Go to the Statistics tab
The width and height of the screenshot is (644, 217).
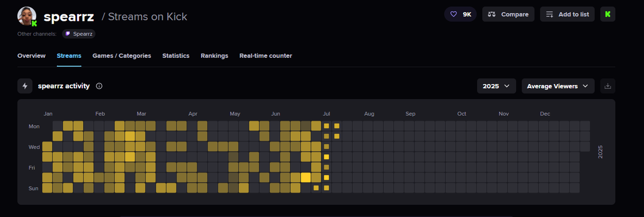click(176, 56)
